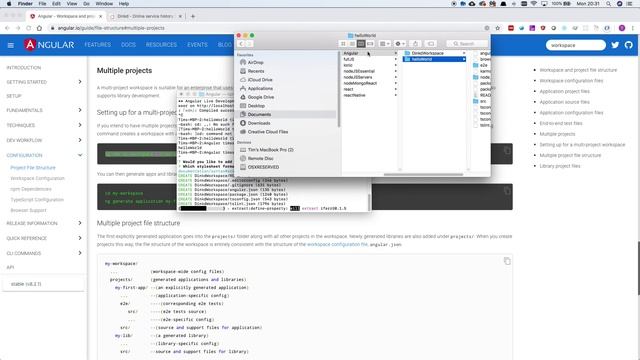The width and height of the screenshot is (640, 360).
Task: Open Spotlight search in menu bar
Action: (x=608, y=4)
